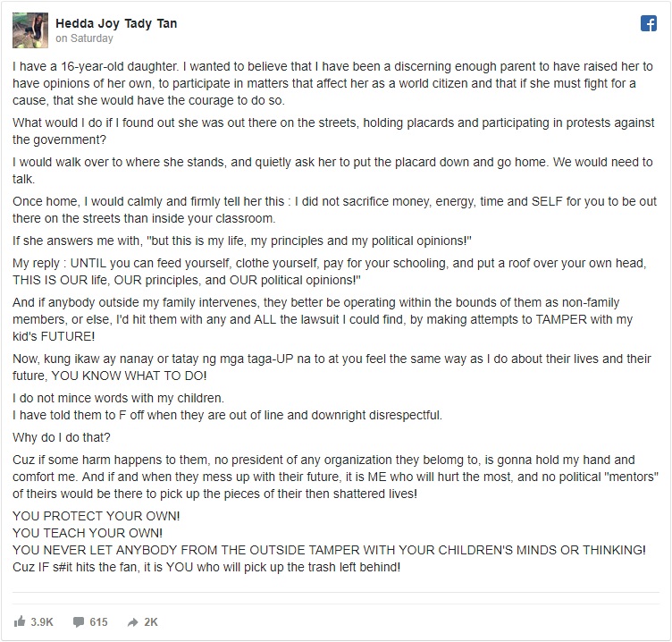
Task: Click the comment bubble icon
Action: coord(78,621)
